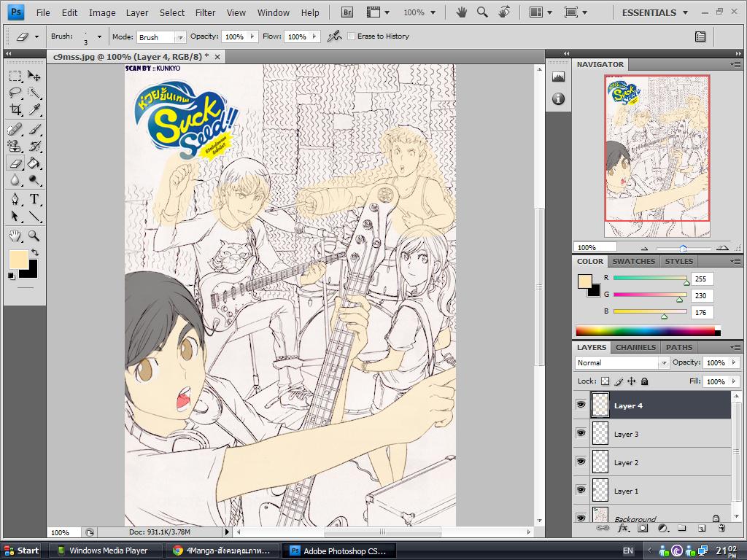Switch to the CHANNELS tab
Image resolution: width=747 pixels, height=560 pixels.
635,347
